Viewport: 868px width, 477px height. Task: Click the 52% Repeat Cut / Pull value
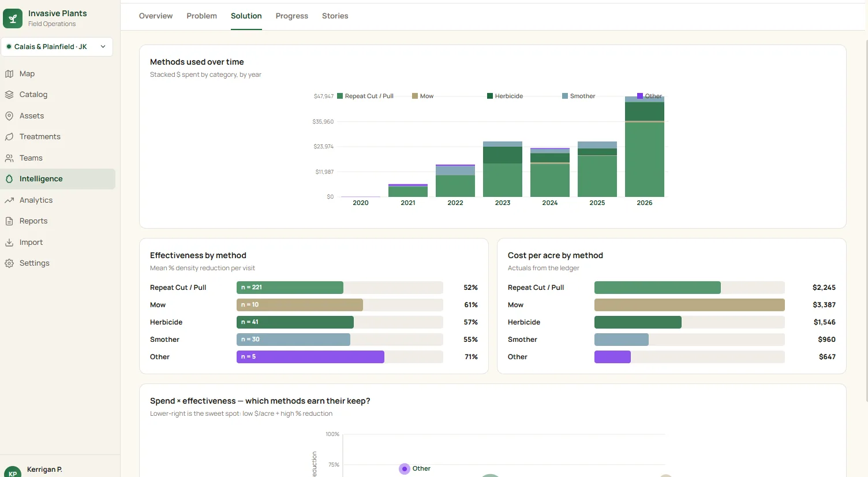click(470, 288)
